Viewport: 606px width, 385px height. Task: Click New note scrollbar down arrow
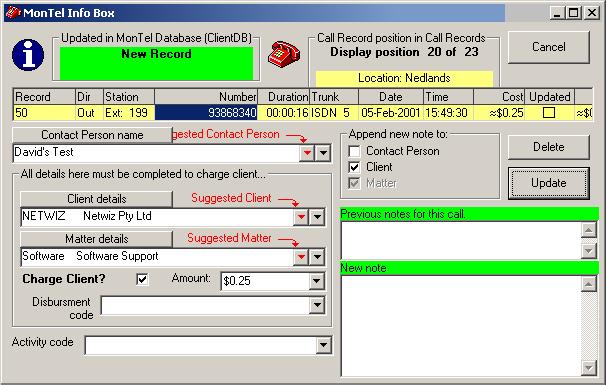pos(589,368)
